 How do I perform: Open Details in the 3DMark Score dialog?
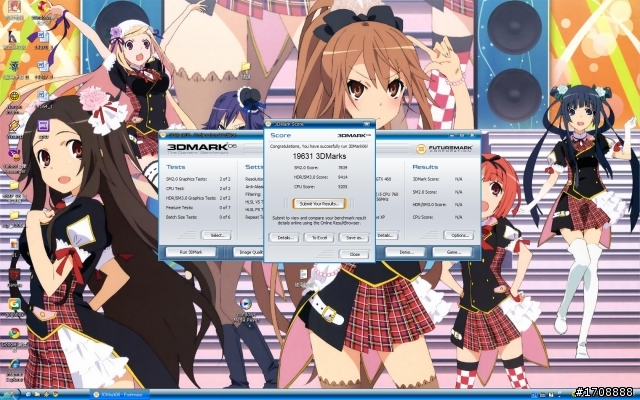pyautogui.click(x=284, y=238)
